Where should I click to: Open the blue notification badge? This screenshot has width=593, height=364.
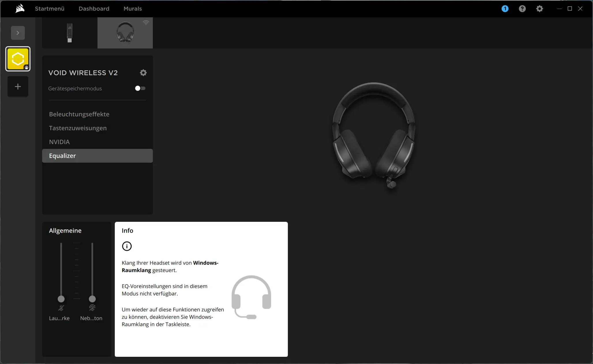point(505,9)
